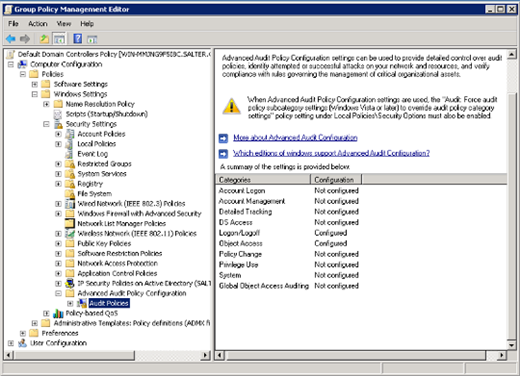Click the User Configuration icon

coord(22,343)
